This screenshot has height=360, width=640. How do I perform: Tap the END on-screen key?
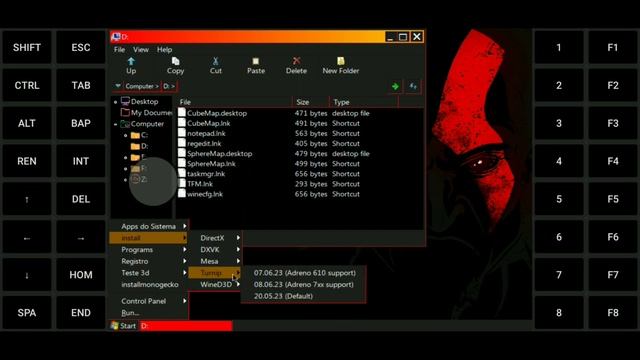tap(81, 313)
